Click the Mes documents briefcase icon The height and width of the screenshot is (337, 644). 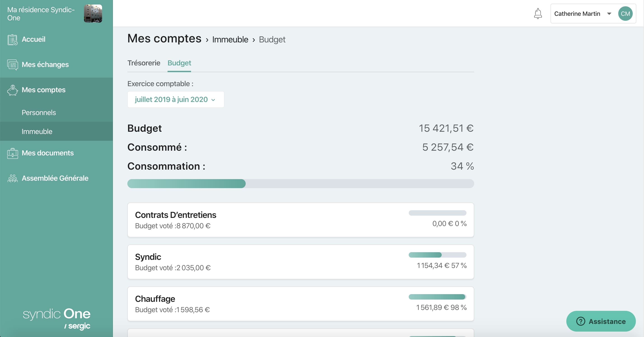click(x=12, y=153)
